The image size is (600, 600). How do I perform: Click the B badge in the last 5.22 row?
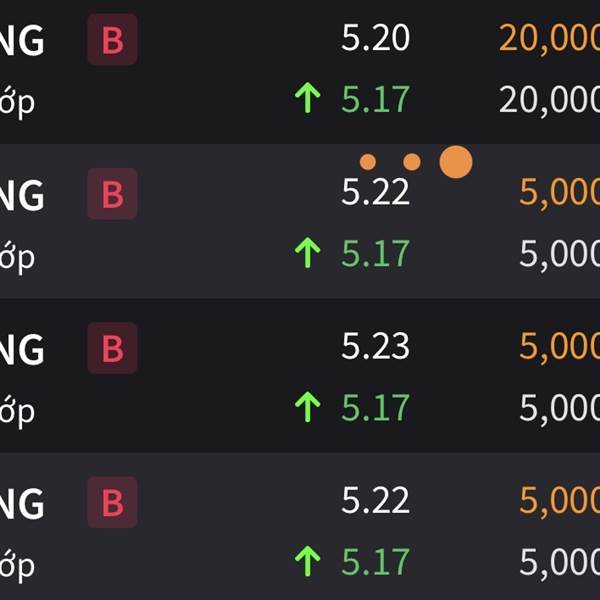tap(112, 502)
